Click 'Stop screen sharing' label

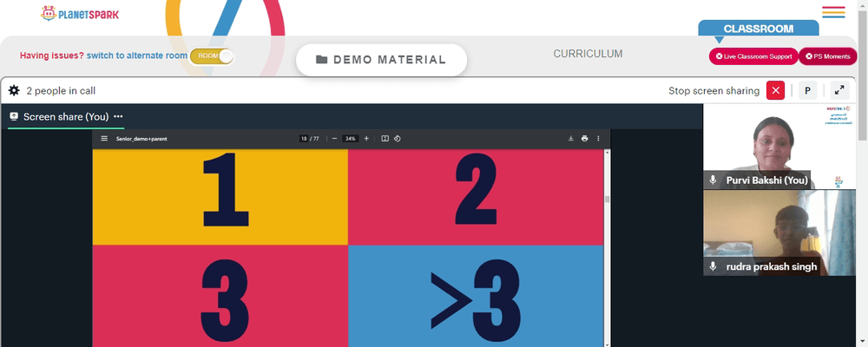[713, 91]
